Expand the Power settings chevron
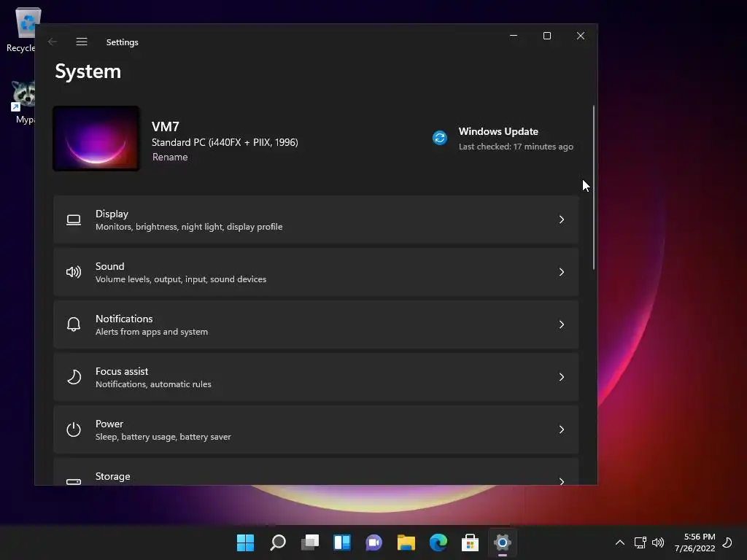 (x=562, y=429)
